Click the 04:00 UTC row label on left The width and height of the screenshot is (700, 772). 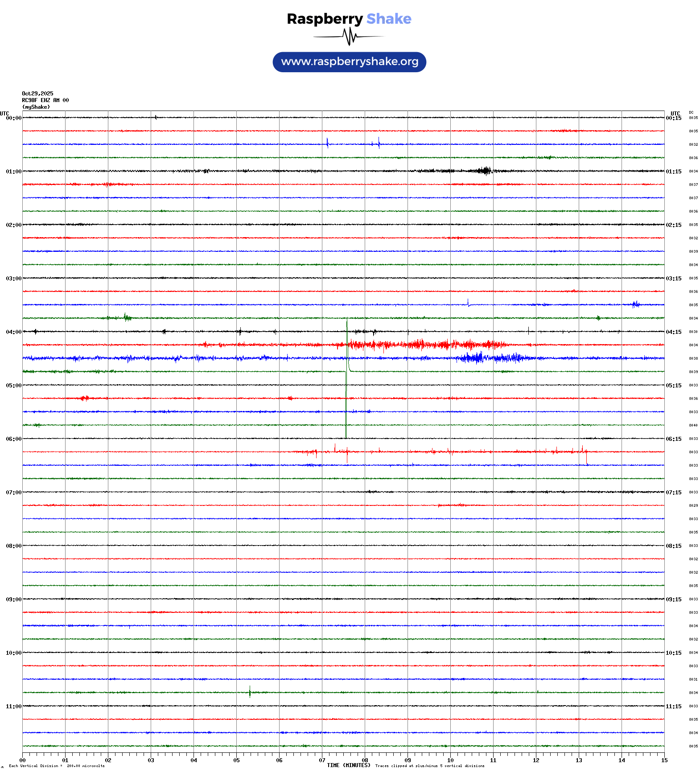13,332
